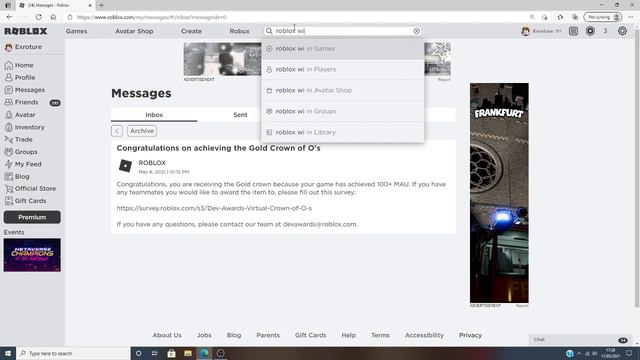The image size is (640, 360).
Task: Open the Crown-of-O-s survey link
Action: click(214, 208)
